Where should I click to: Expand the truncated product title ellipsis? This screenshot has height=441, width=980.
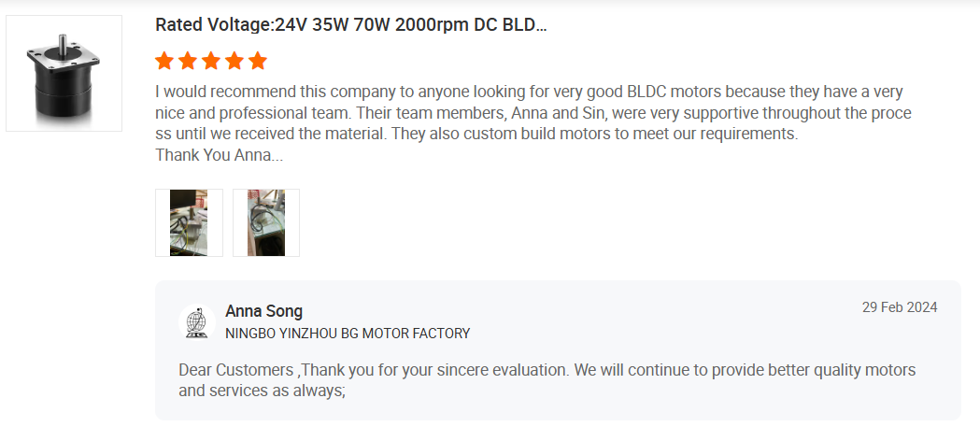click(x=537, y=24)
